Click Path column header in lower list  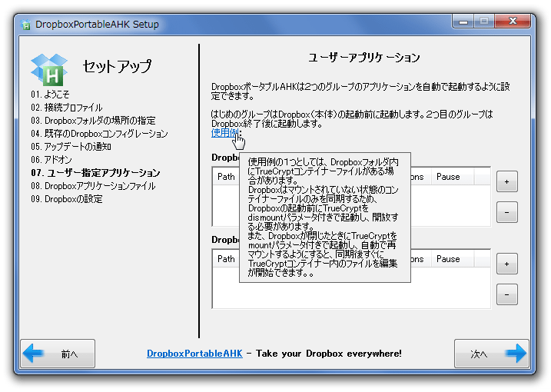point(226,259)
